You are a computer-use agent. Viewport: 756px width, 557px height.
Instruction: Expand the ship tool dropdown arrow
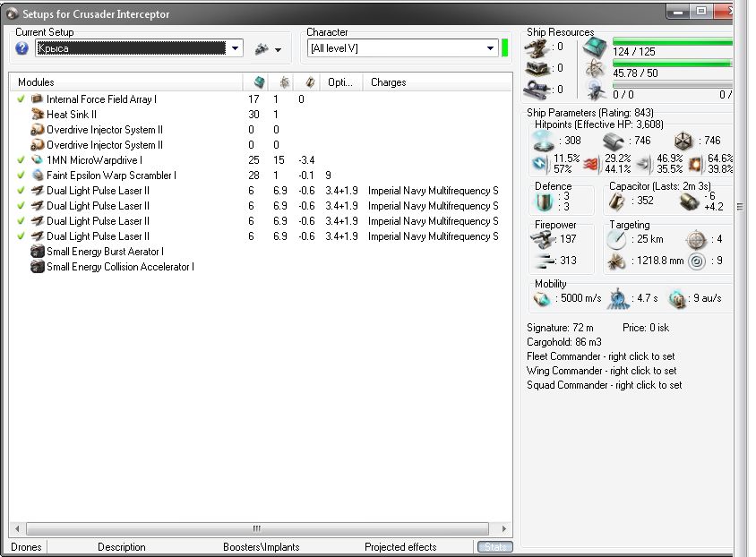[278, 49]
